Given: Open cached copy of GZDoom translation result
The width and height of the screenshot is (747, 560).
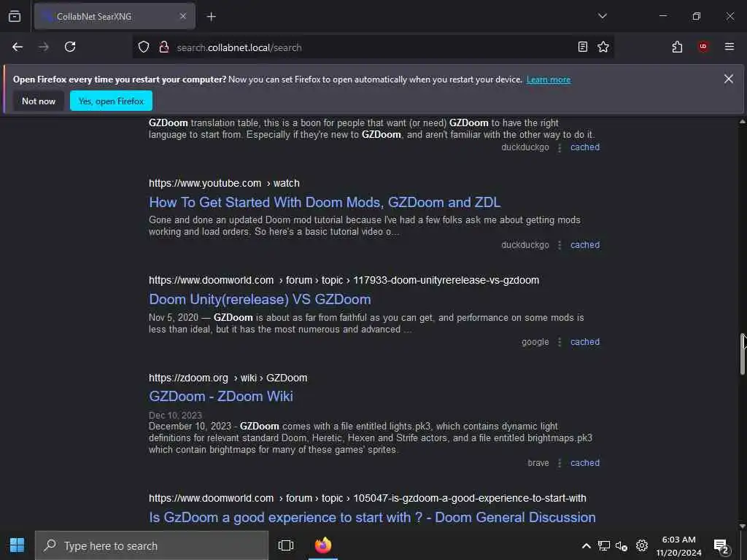Looking at the screenshot, I should tap(585, 147).
